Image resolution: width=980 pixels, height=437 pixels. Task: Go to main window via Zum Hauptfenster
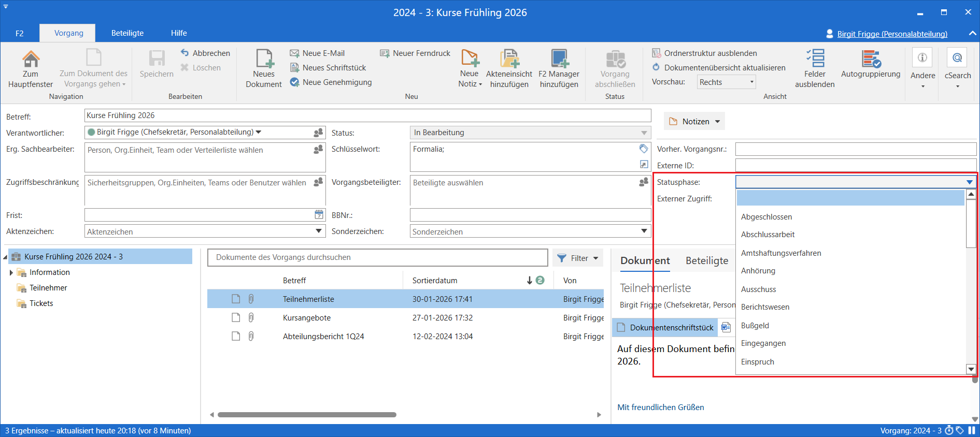pos(31,69)
